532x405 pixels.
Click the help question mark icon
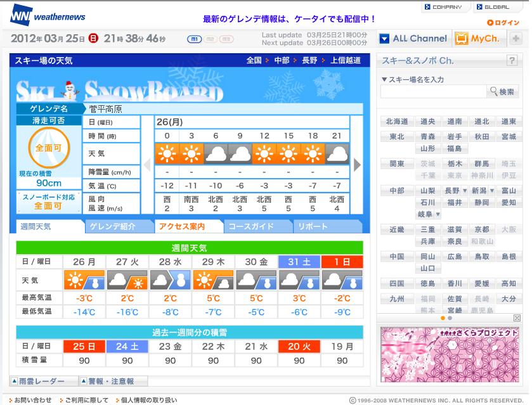pyautogui.click(x=512, y=60)
